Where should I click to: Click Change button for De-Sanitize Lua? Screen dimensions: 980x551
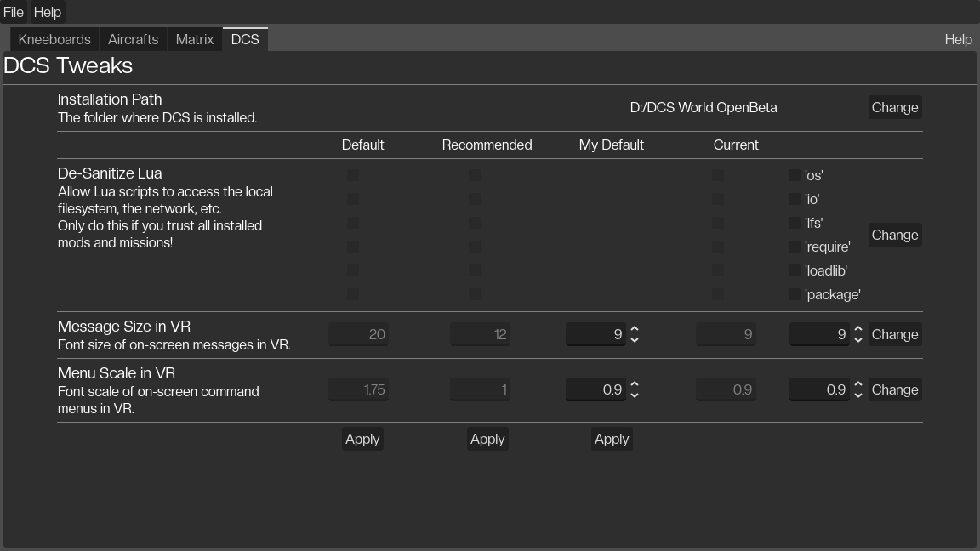[894, 235]
